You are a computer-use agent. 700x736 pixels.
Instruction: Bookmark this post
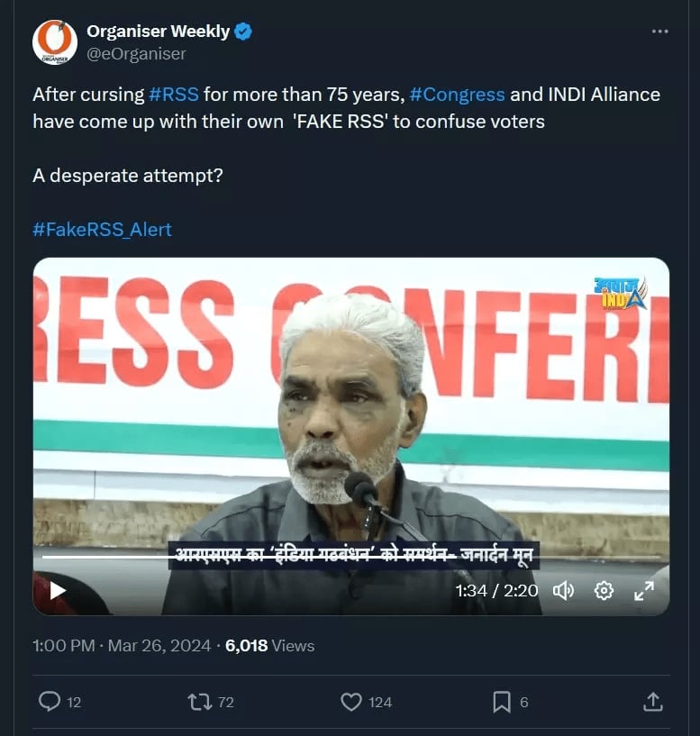point(502,701)
